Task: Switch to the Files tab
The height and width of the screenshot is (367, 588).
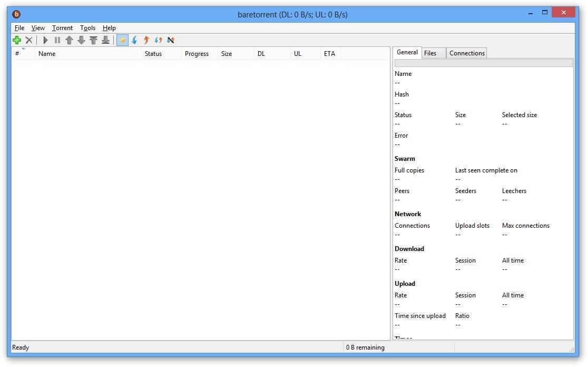Action: click(x=434, y=53)
